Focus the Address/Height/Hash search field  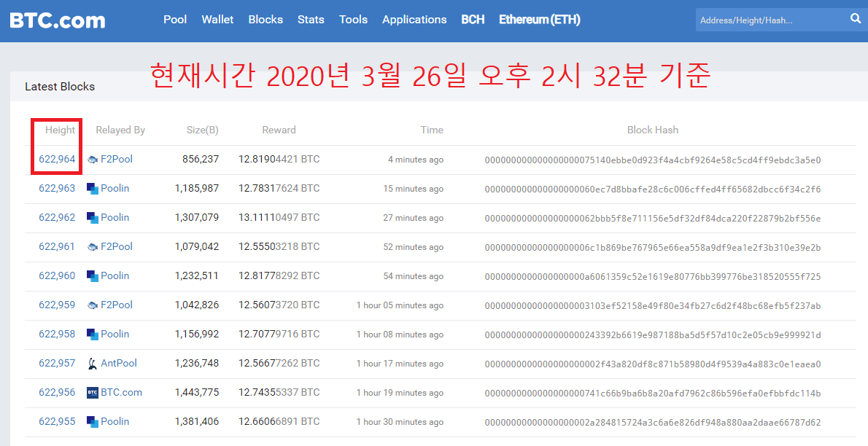(770, 20)
